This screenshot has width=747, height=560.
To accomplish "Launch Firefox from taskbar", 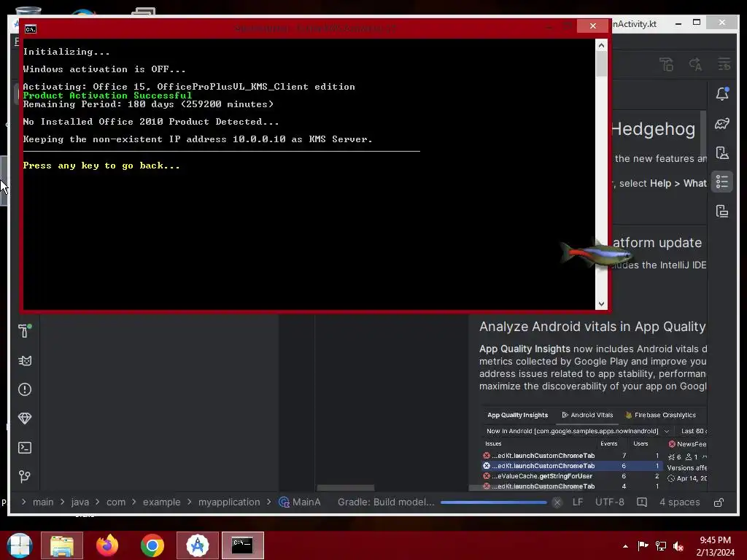I will point(107,545).
